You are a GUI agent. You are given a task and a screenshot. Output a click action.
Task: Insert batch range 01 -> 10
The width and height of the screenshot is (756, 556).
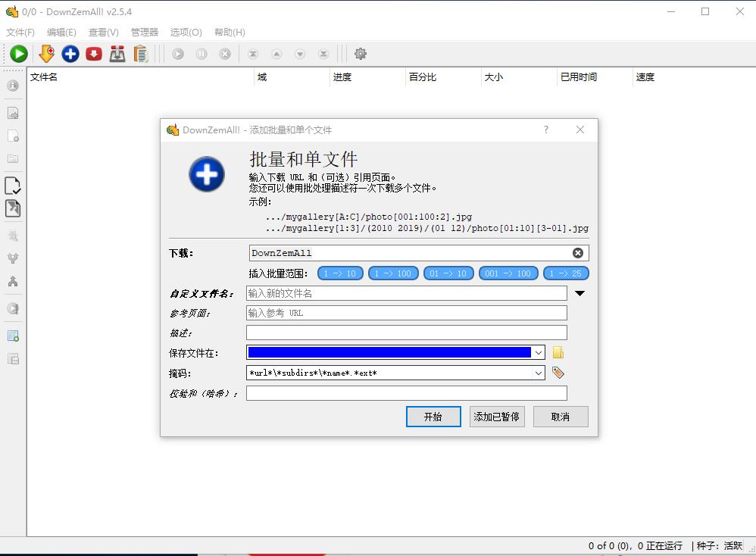448,273
